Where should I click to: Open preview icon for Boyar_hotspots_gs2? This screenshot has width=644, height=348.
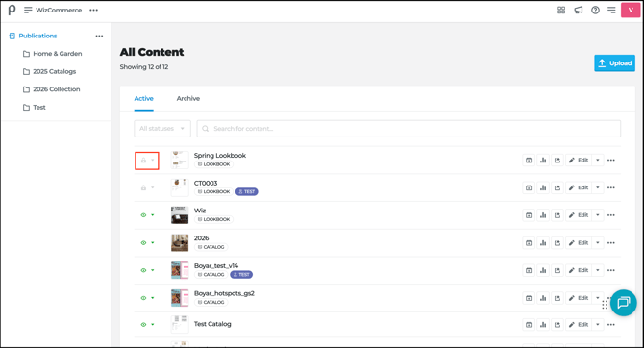(529, 298)
